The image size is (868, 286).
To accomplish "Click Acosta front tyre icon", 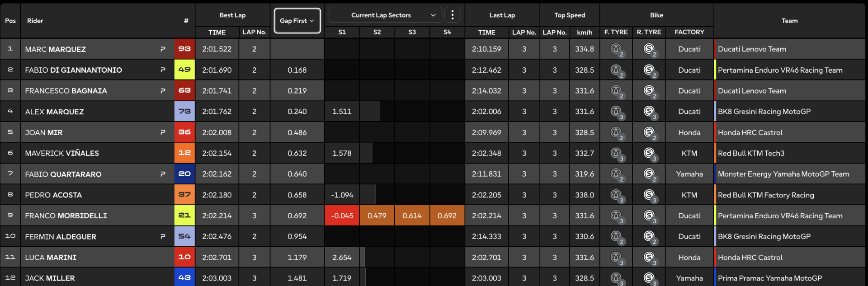I will 617,195.
